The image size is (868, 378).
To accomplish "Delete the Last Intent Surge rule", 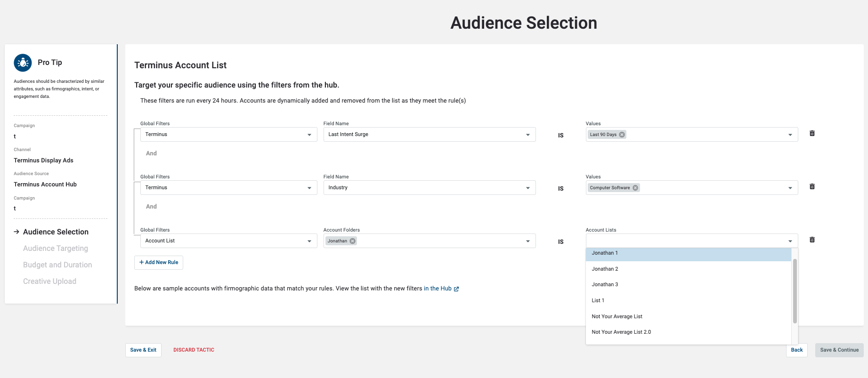I will click(x=812, y=133).
